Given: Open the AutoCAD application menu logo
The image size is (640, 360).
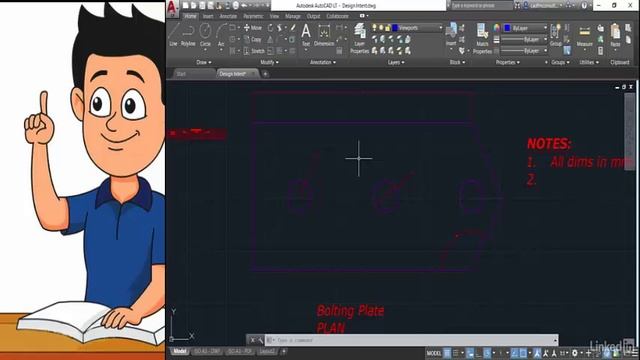Looking at the screenshot, I should pyautogui.click(x=172, y=8).
